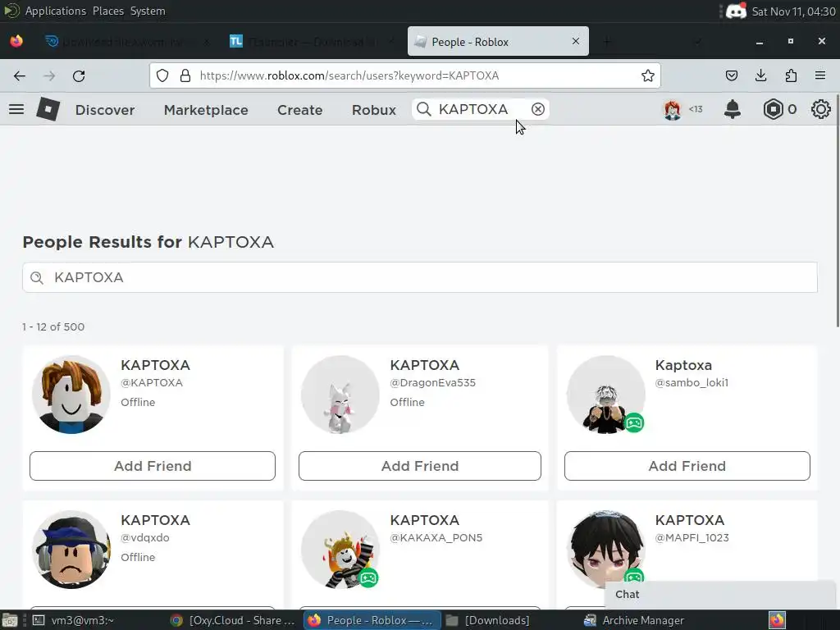Open the Chat panel
The width and height of the screenshot is (840, 630).
pyautogui.click(x=719, y=595)
